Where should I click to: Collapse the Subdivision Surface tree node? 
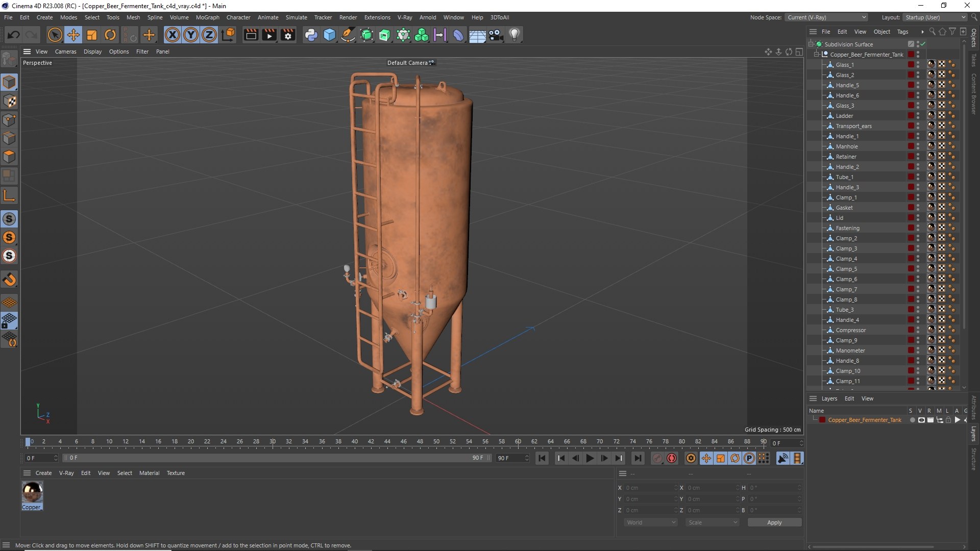coord(811,44)
